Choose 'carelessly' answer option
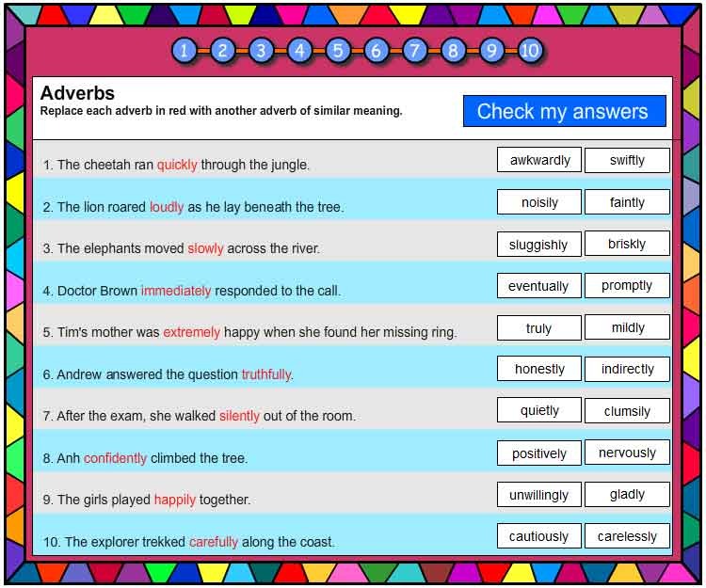Screen dimensions: 706x588 [627, 536]
